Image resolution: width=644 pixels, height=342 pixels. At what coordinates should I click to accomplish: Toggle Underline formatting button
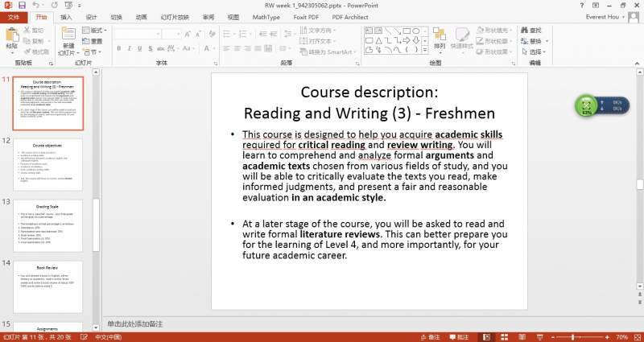click(139, 48)
